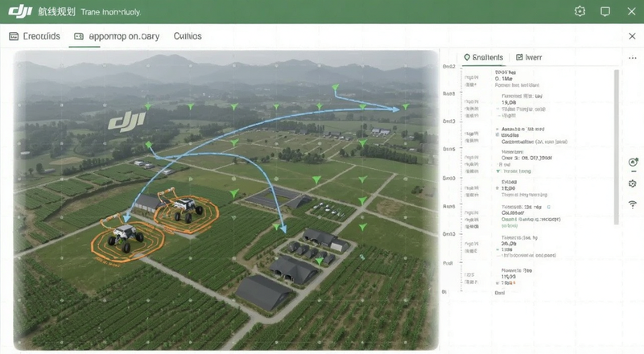This screenshot has height=354, width=644.
Task: Click the Bns5 label in timeline column
Action: click(449, 149)
